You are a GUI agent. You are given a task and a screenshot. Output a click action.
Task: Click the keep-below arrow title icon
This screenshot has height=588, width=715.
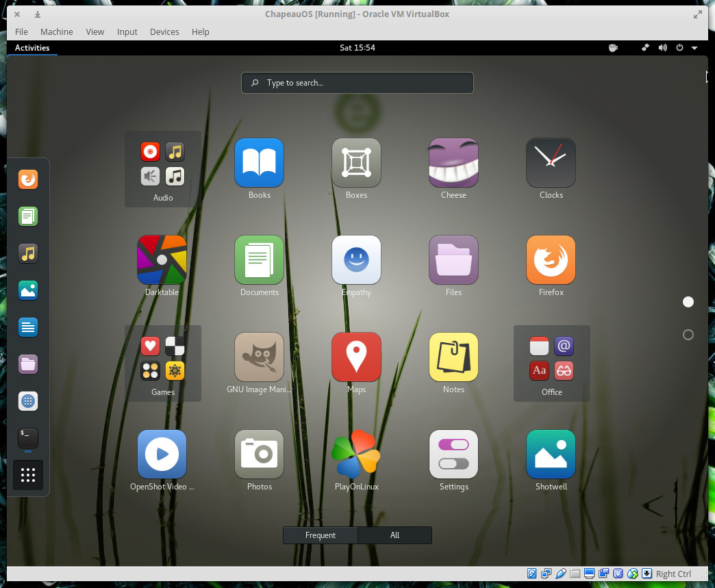[38, 14]
